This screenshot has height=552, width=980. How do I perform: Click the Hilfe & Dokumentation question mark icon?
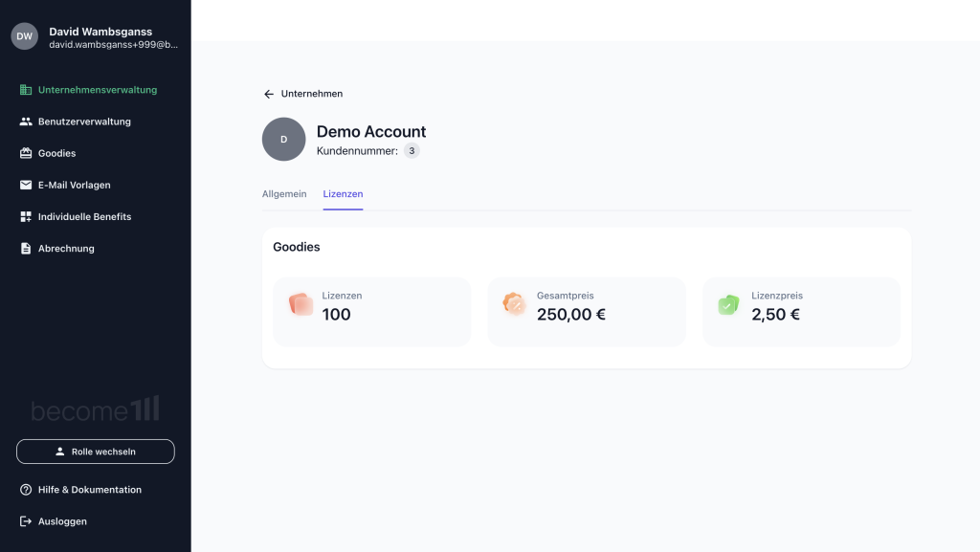coord(26,490)
